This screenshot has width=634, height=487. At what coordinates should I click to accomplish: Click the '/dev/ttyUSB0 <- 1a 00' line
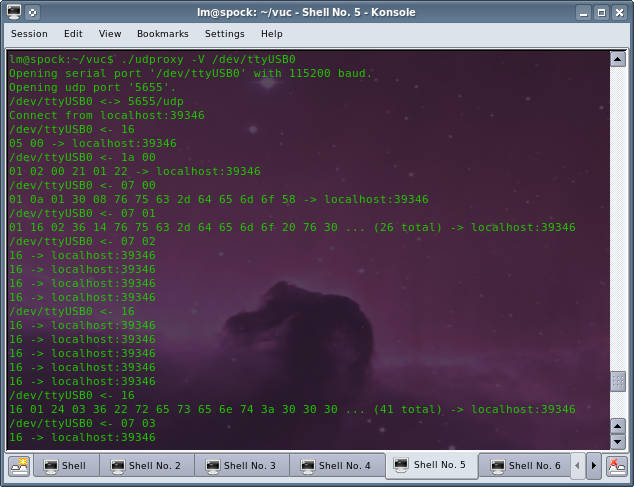coord(82,157)
